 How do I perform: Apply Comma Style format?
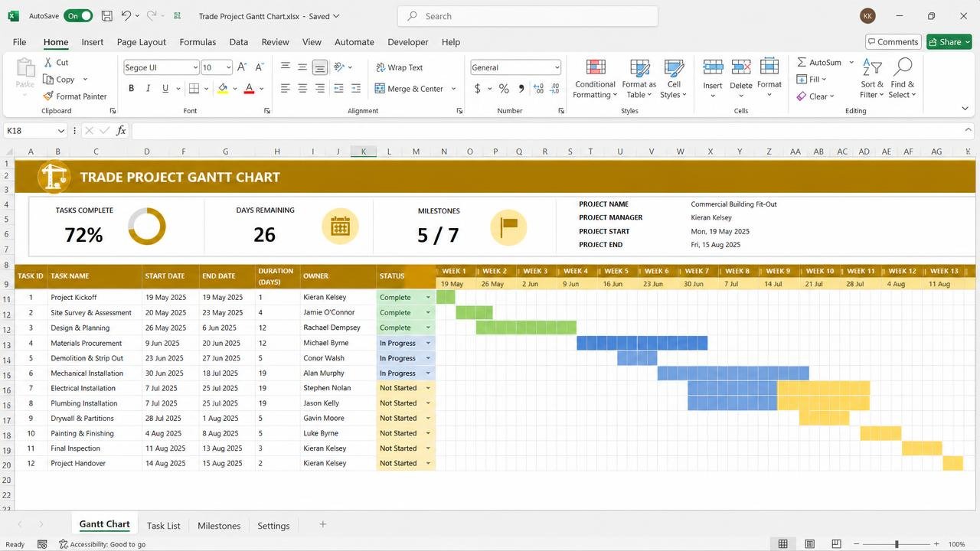coord(521,89)
